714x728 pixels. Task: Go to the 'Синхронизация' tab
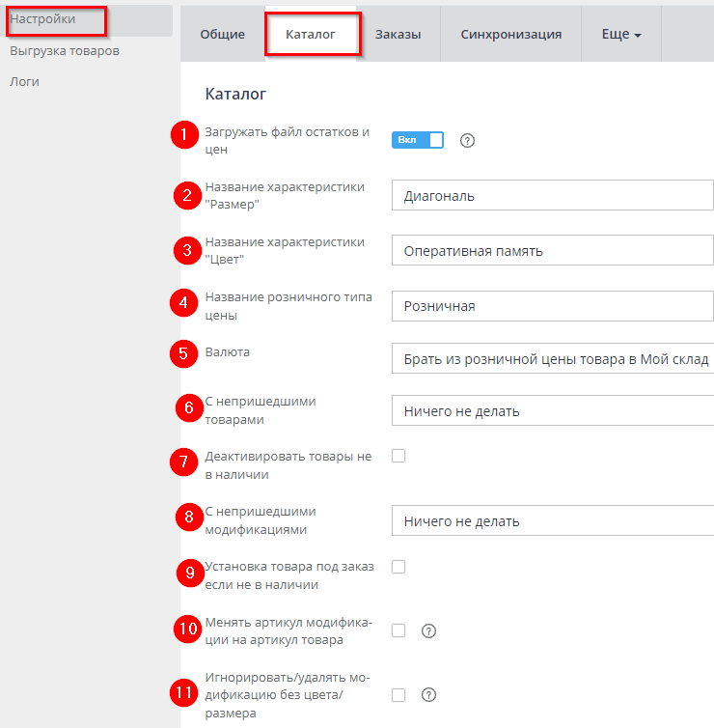pyautogui.click(x=510, y=35)
